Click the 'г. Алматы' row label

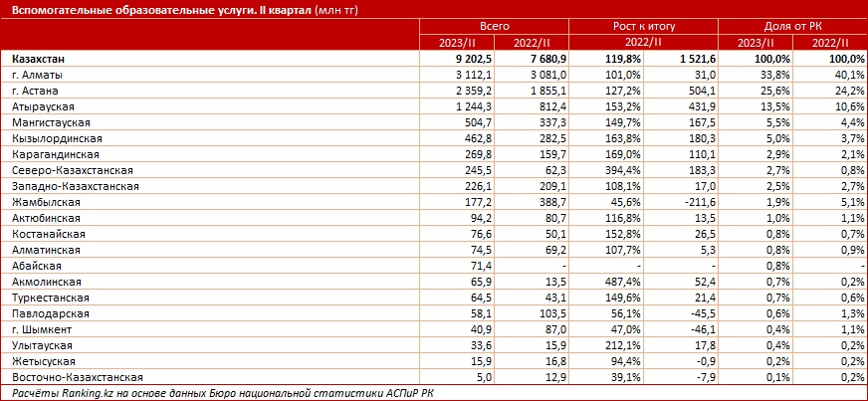(x=37, y=75)
